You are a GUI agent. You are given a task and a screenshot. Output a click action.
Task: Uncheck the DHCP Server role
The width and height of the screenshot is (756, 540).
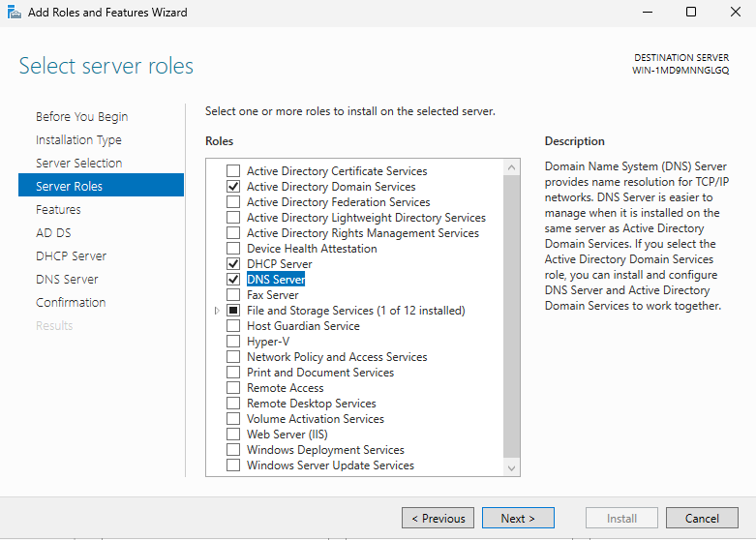tap(232, 264)
